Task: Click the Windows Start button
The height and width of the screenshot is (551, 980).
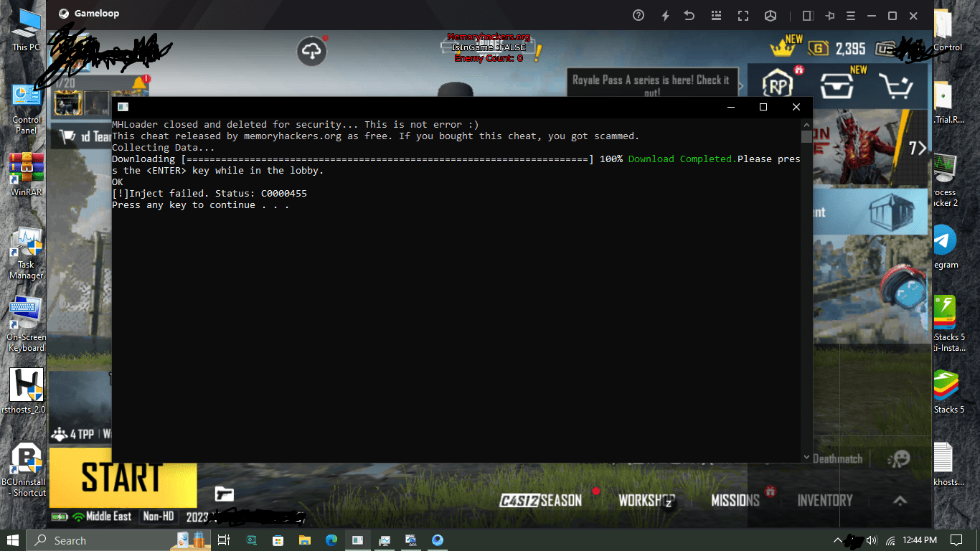Action: click(x=13, y=540)
